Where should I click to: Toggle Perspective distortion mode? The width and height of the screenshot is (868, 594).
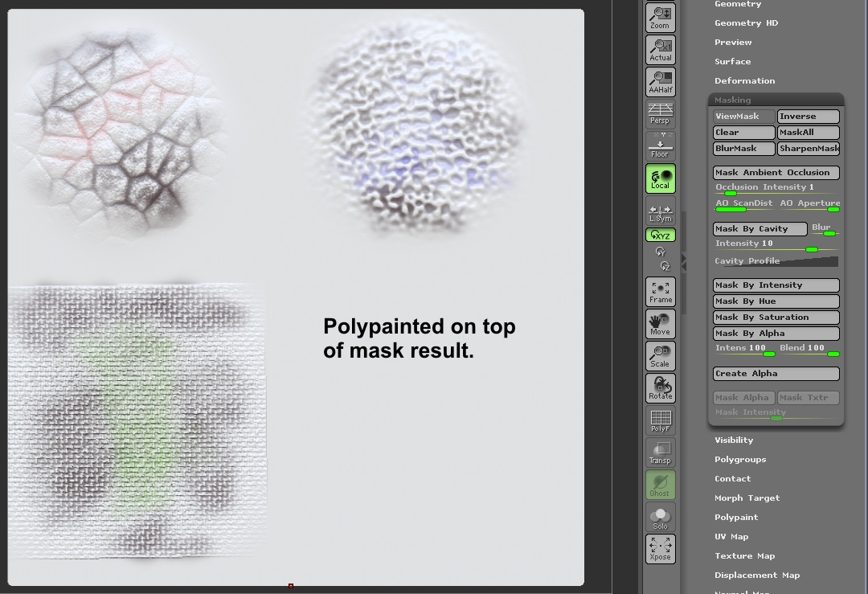pos(660,113)
